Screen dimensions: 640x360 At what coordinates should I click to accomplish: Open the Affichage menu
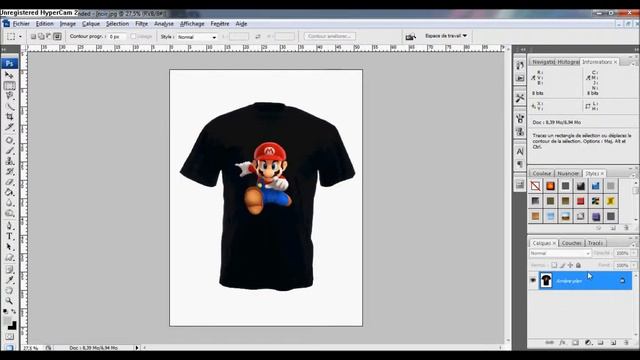192,24
